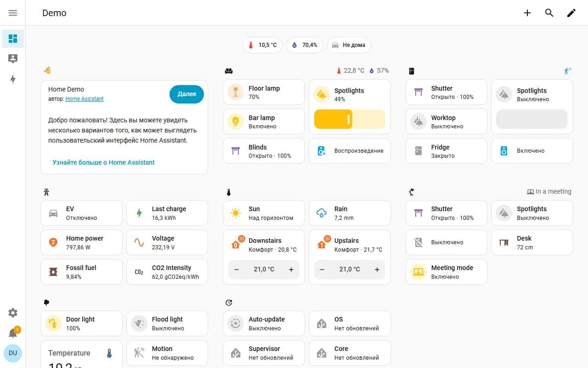Open the Home Assistant author link

point(85,99)
